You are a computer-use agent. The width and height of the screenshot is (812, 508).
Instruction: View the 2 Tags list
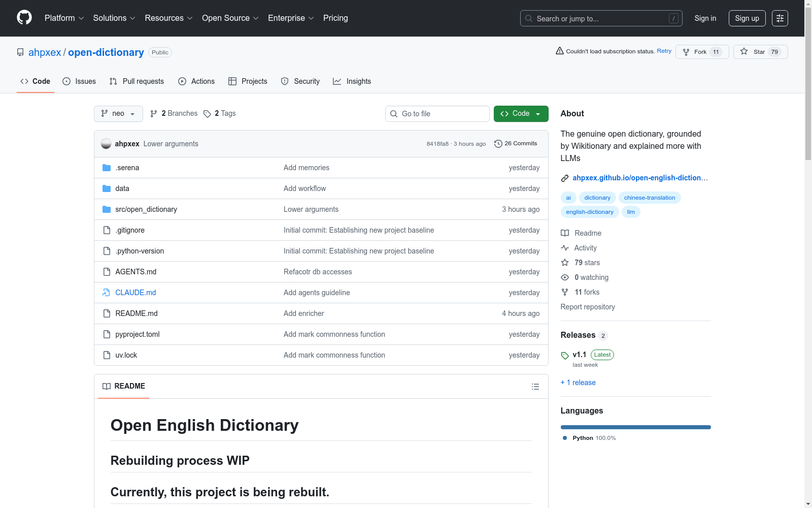220,114
